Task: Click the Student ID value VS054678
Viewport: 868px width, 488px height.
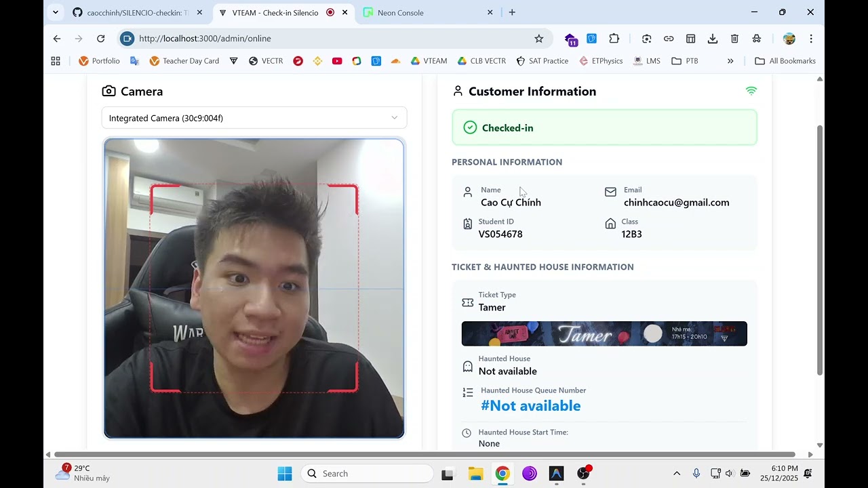Action: (500, 234)
